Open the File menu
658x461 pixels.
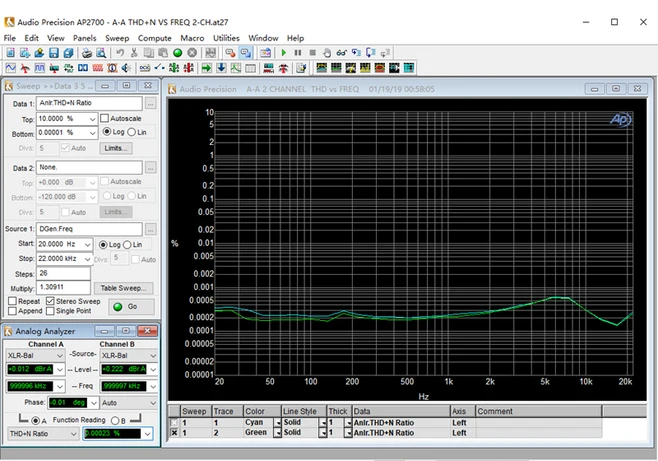[x=10, y=38]
